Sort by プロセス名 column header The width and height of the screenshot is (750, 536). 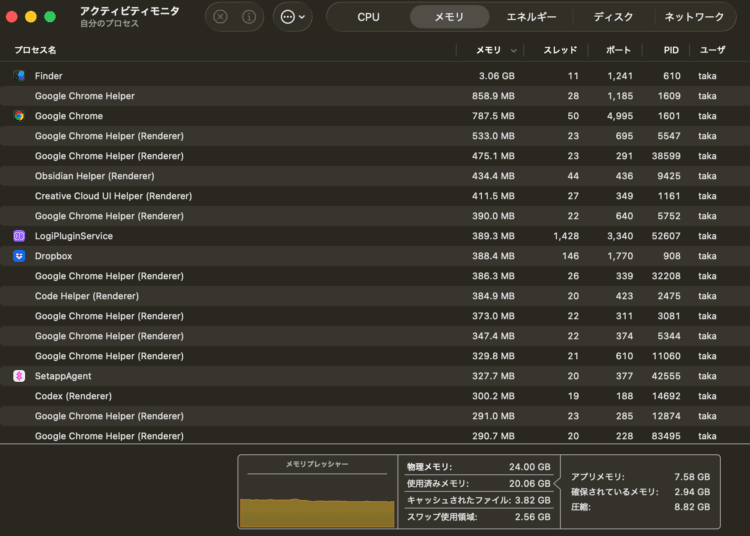pos(35,50)
